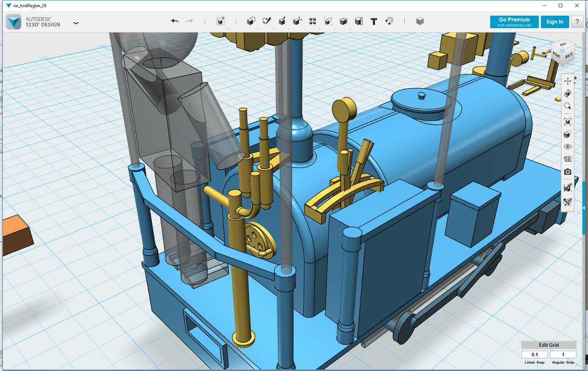Image resolution: width=588 pixels, height=371 pixels.
Task: Open the Primitives tool menu
Action: tap(251, 21)
